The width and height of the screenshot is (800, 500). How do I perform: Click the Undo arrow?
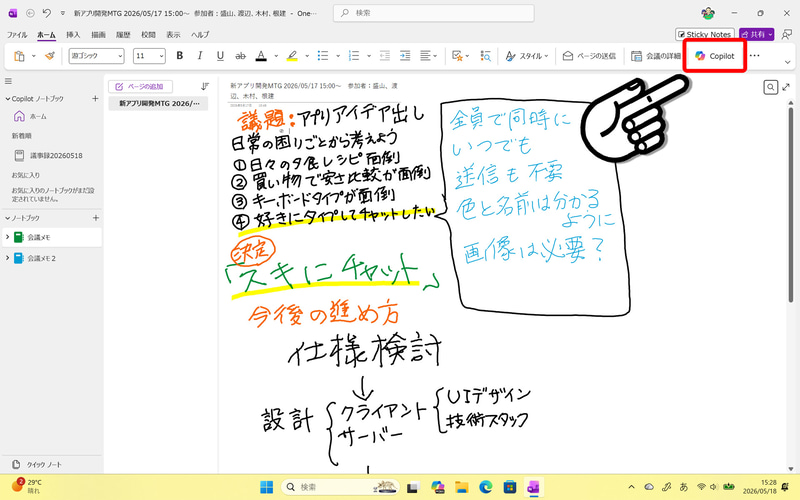46,13
